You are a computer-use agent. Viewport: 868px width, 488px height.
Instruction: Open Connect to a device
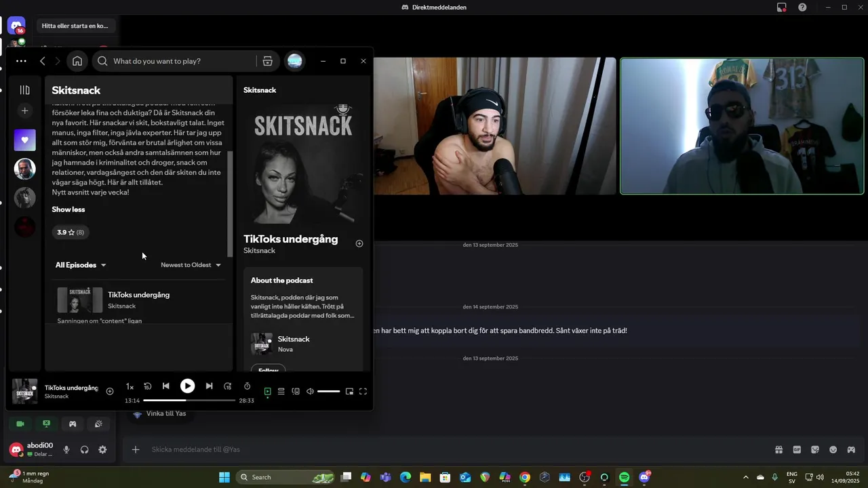(296, 391)
